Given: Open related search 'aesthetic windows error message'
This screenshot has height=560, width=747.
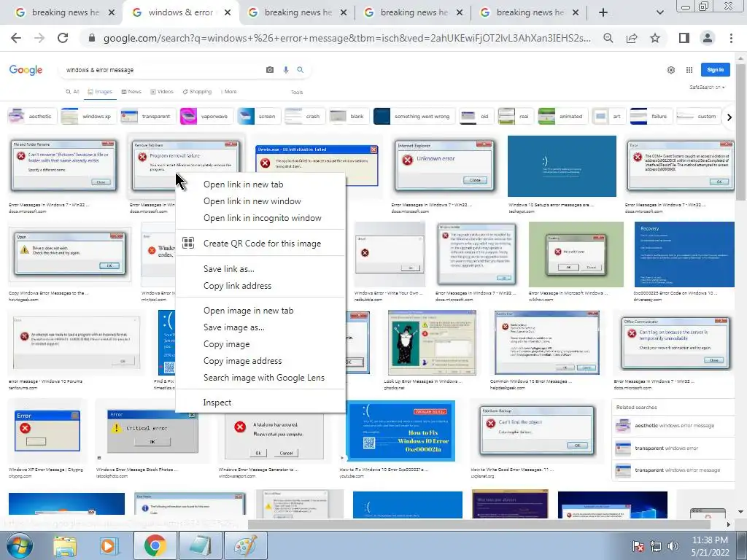Looking at the screenshot, I should (673, 425).
